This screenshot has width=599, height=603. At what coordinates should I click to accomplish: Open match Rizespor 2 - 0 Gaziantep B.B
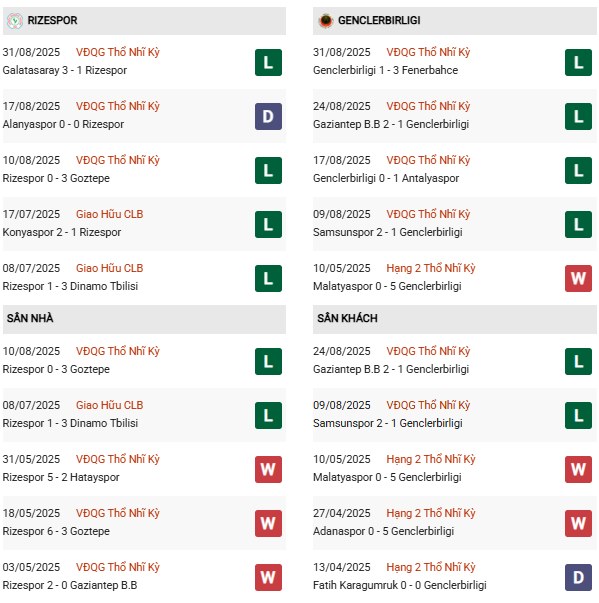click(x=70, y=585)
